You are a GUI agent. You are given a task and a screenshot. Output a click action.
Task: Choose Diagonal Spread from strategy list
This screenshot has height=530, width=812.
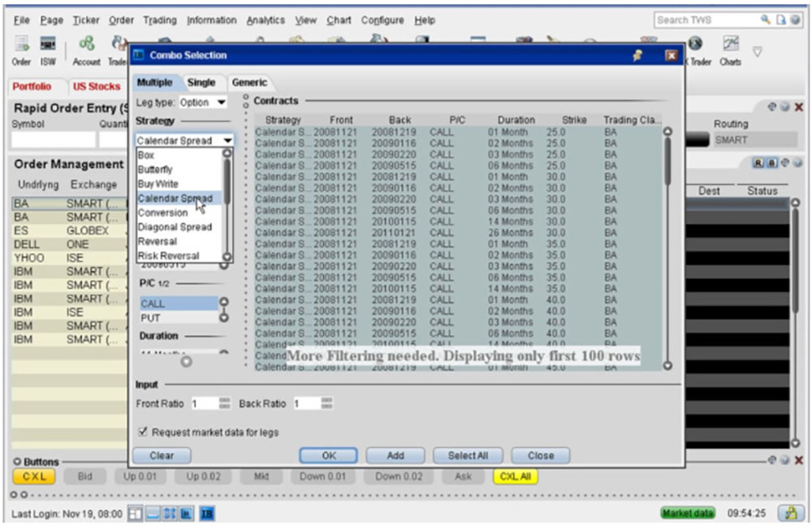point(175,227)
